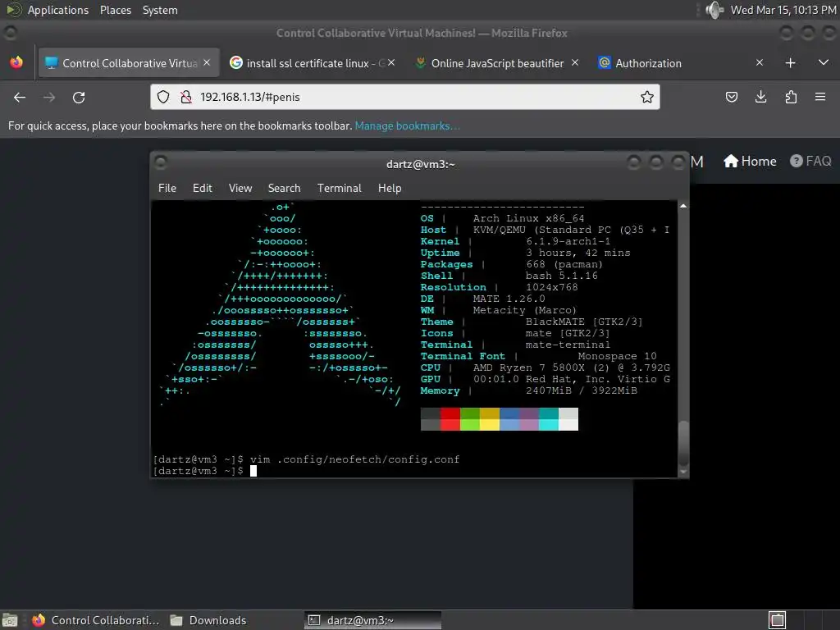The height and width of the screenshot is (630, 840).
Task: Click the Arch Linux x86_64 OS text
Action: coord(528,218)
